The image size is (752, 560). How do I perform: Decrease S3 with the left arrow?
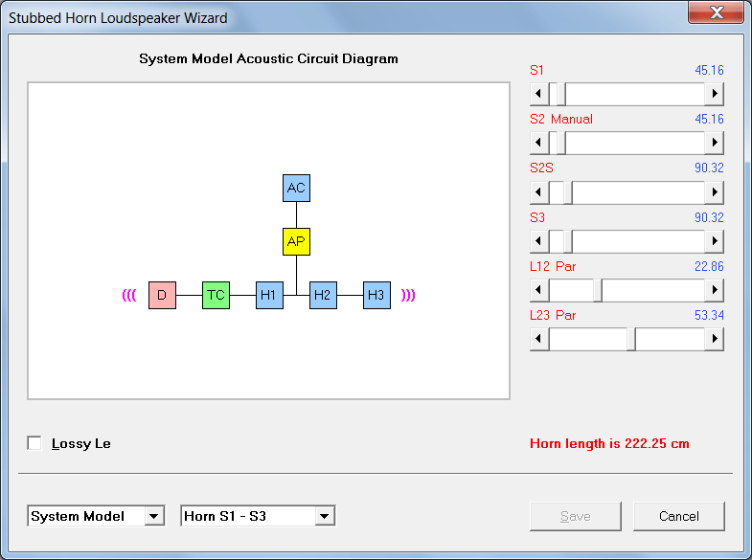pyautogui.click(x=539, y=241)
